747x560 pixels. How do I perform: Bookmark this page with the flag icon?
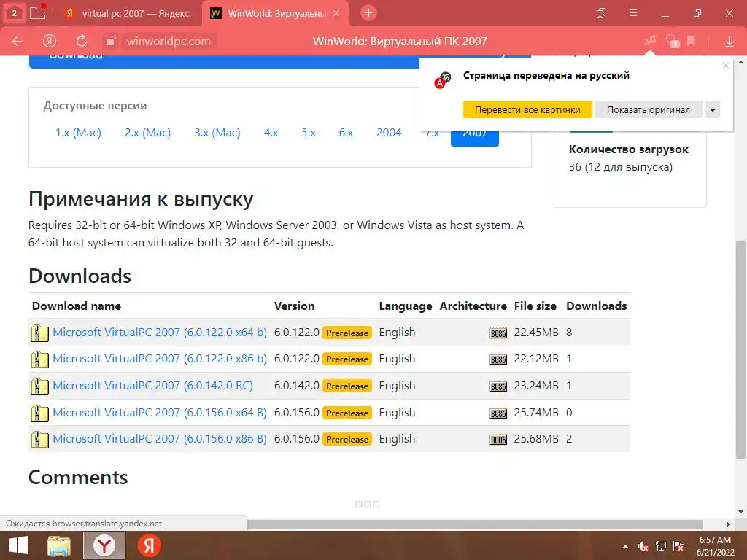[x=692, y=42]
